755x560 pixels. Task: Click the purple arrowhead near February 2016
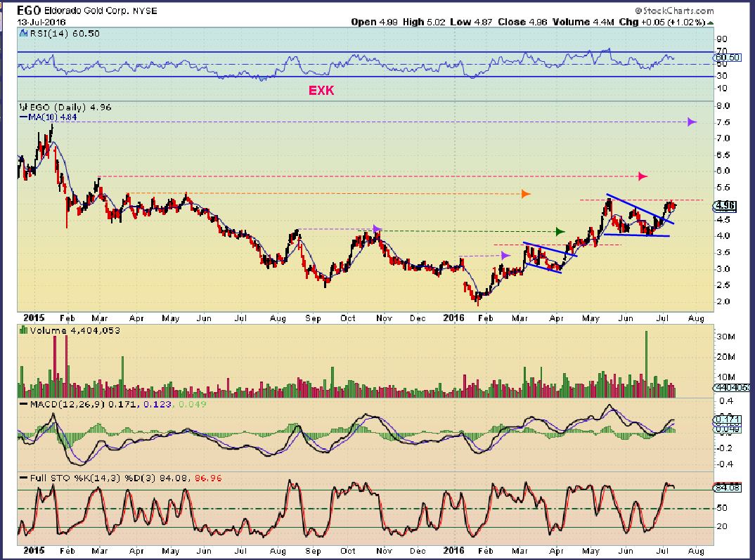pos(505,256)
